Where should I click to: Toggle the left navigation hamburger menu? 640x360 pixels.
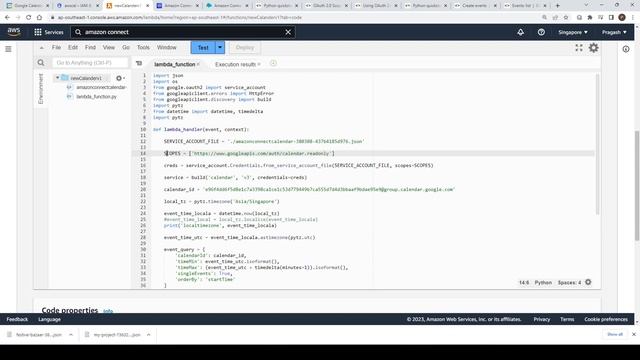click(x=8, y=49)
